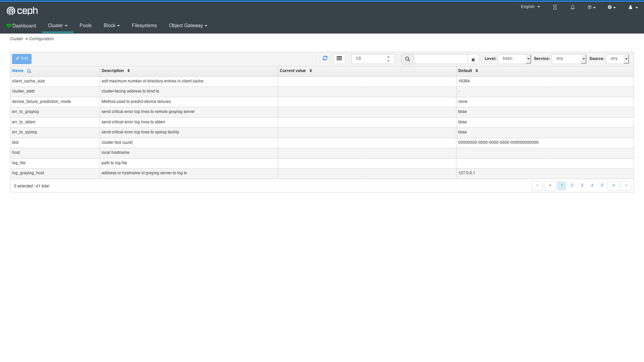Image resolution: width=644 pixels, height=362 pixels.
Task: Click the single right arrow pagination button
Action: point(626,186)
